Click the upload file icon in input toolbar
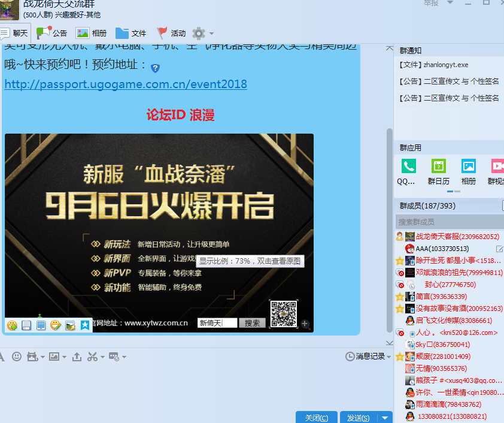The height and width of the screenshot is (423, 504). 77,356
